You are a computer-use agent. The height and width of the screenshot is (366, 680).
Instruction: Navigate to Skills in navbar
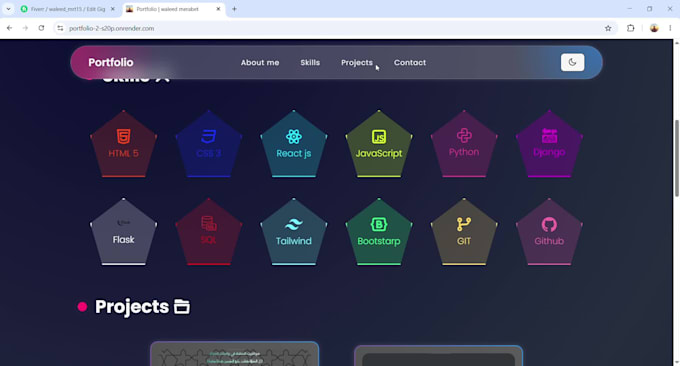(310, 62)
